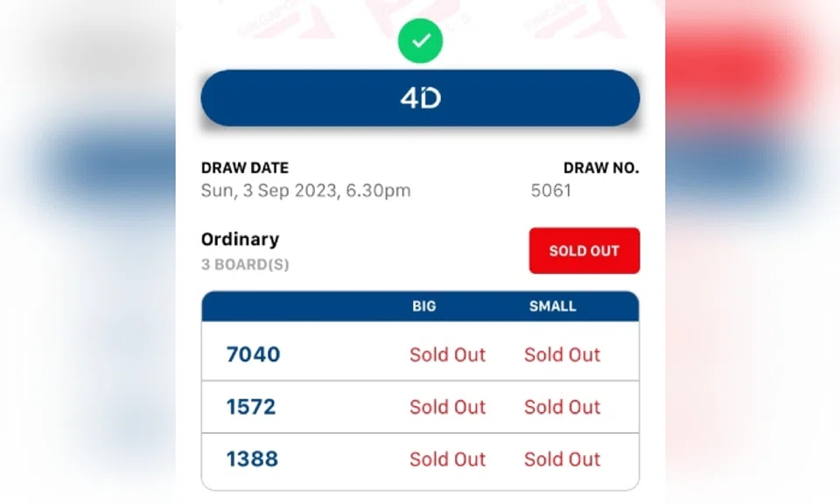The image size is (840, 504).
Task: Click Sun, 3 Sep 2023 draw date text
Action: coord(304,190)
